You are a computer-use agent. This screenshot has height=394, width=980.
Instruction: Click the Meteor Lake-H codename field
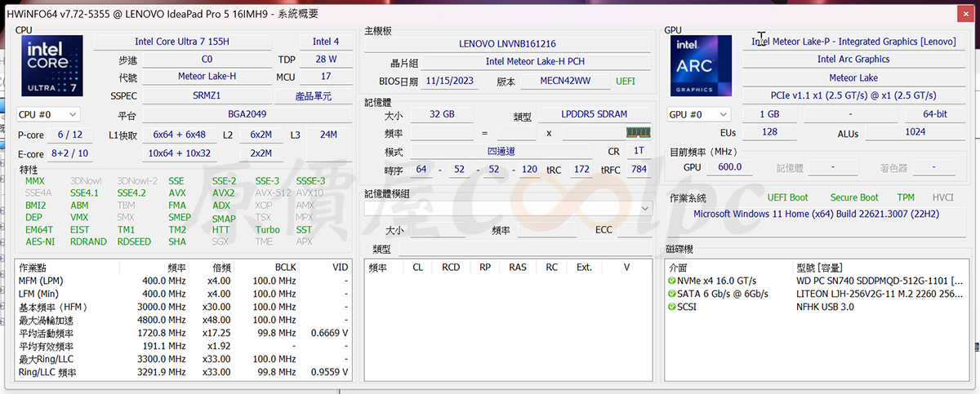[x=207, y=77]
